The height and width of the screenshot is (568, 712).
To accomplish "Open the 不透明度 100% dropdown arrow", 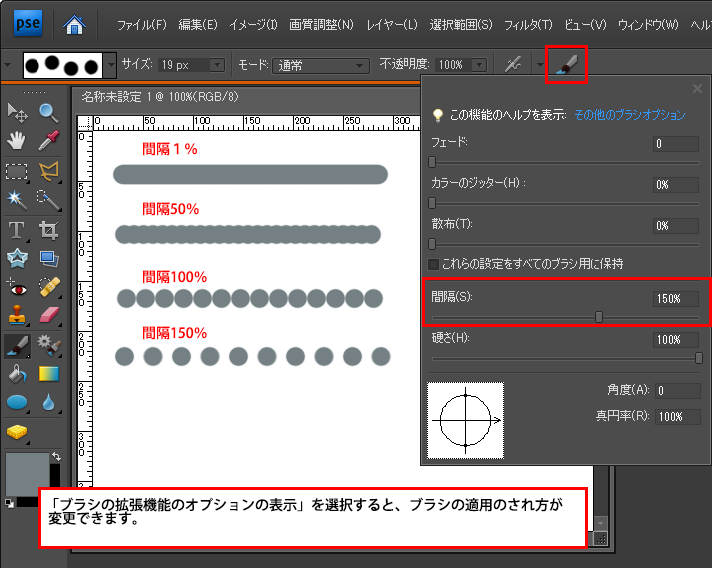I will click(x=480, y=65).
